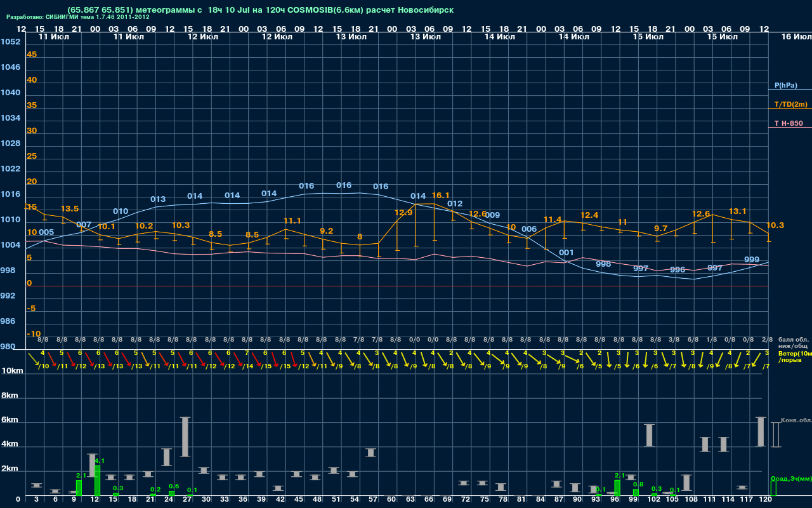Click the orange line swatch under T/TD(2m)
The width and height of the screenshot is (812, 508).
pos(790,109)
